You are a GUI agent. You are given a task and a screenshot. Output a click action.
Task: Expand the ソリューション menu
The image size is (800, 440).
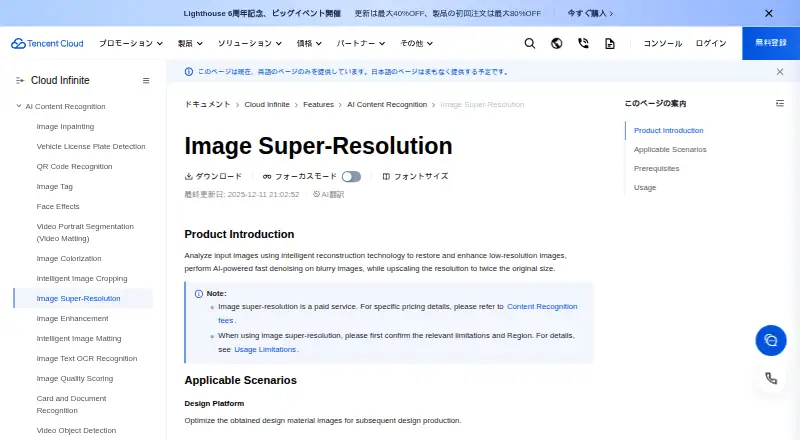coord(249,43)
